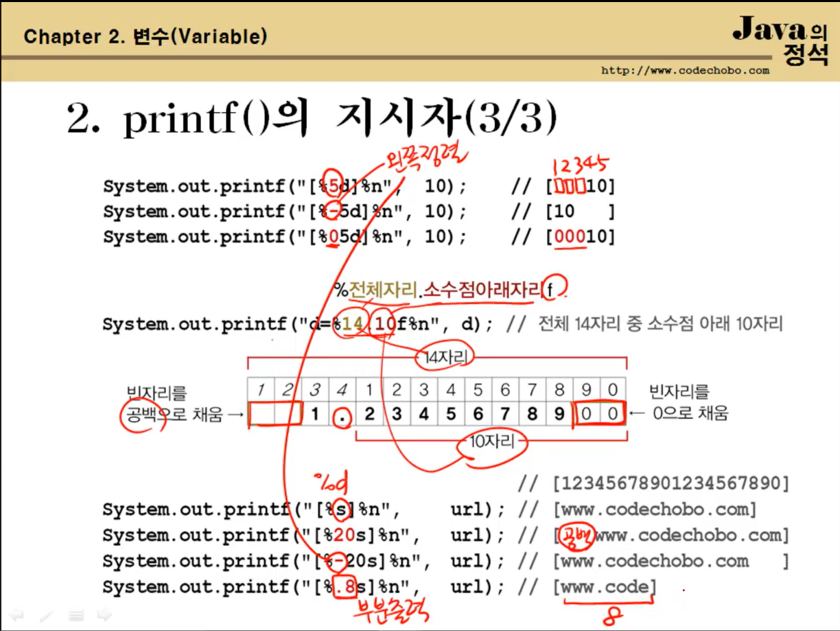Advance to next slide with right arrow icon

coord(104,615)
